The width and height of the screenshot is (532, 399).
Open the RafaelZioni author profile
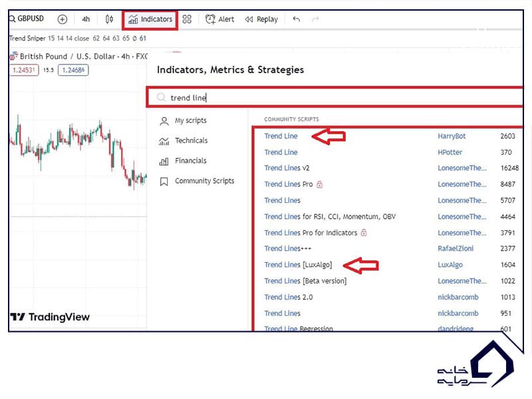pyautogui.click(x=456, y=249)
